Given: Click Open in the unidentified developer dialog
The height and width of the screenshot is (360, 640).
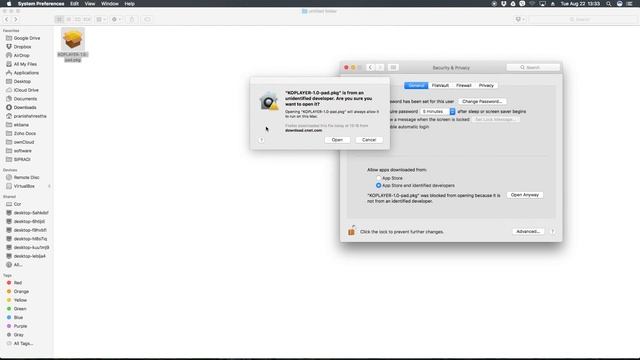Looking at the screenshot, I should (x=337, y=140).
